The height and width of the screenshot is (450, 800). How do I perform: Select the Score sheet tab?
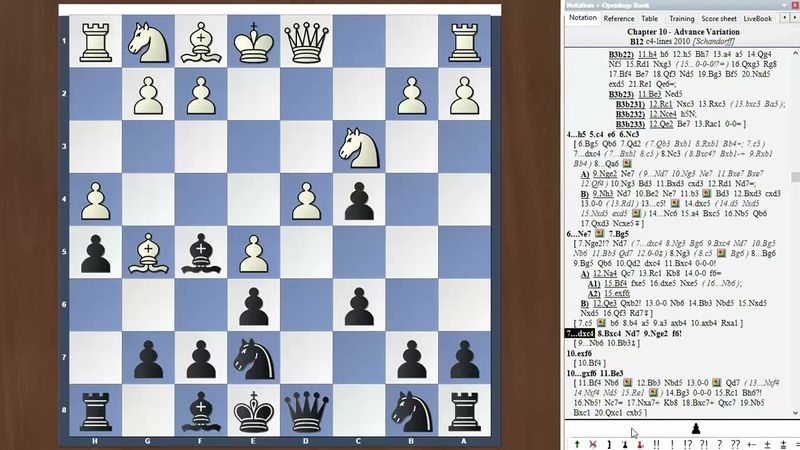pos(717,18)
